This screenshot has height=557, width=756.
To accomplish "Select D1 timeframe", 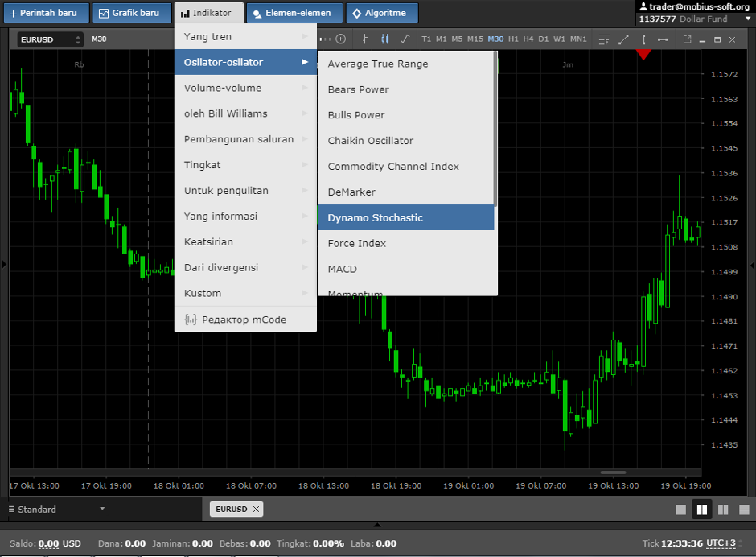I will [544, 39].
